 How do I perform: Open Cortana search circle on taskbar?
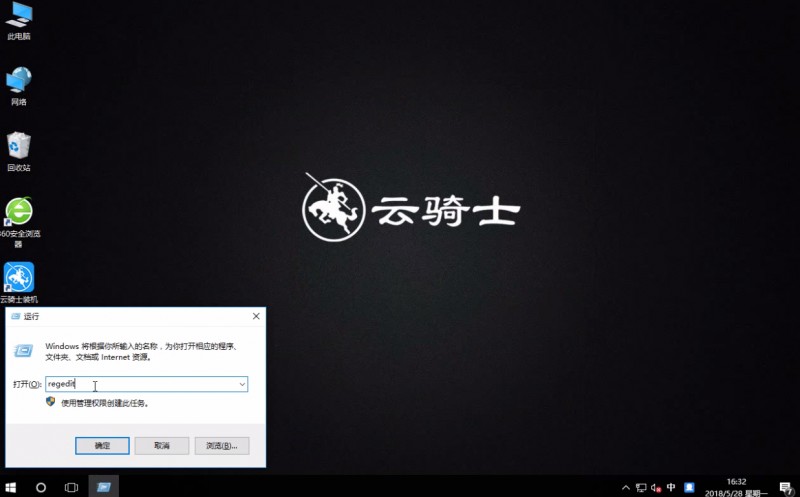pos(41,487)
